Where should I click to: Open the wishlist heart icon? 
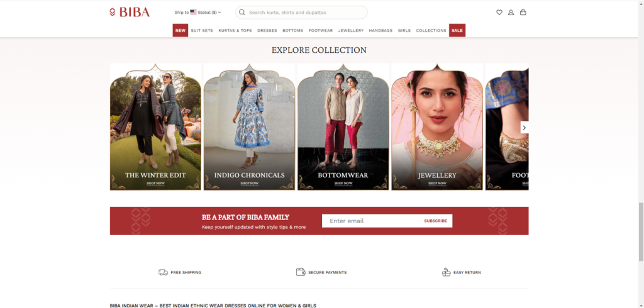(499, 13)
